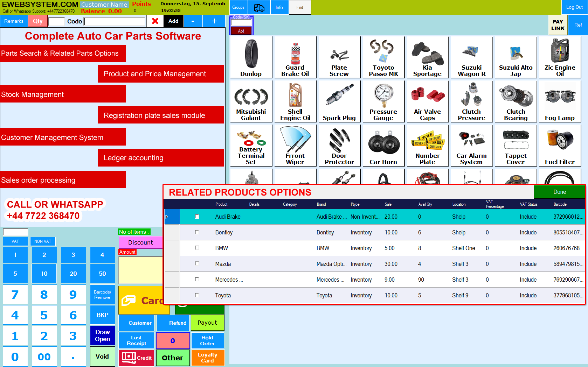The width and height of the screenshot is (588, 367).
Task: Open the Info tab
Action: pos(279,7)
